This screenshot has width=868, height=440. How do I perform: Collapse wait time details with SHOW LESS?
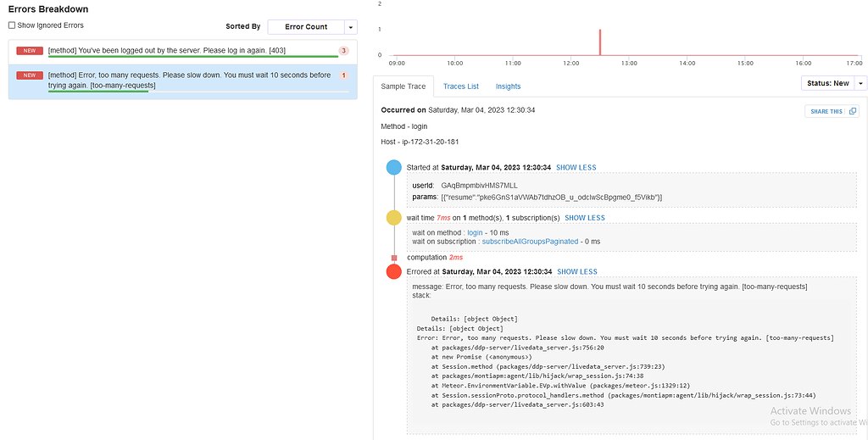click(585, 218)
